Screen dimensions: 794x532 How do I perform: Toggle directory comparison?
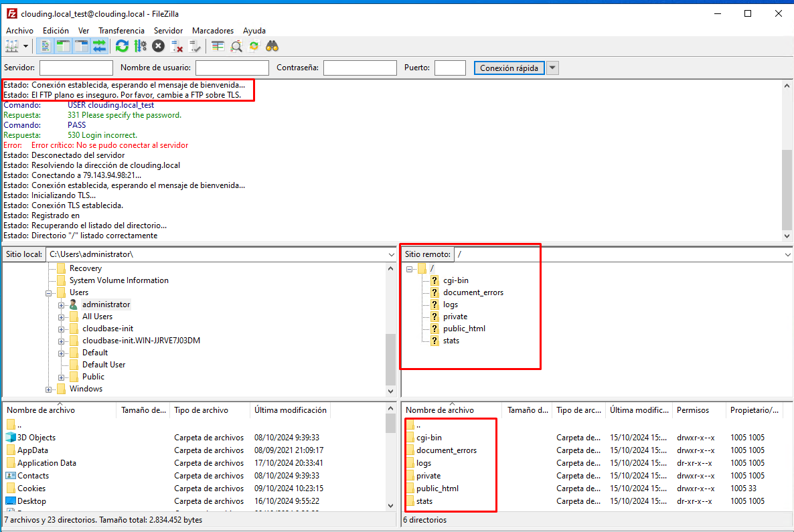[x=236, y=47]
